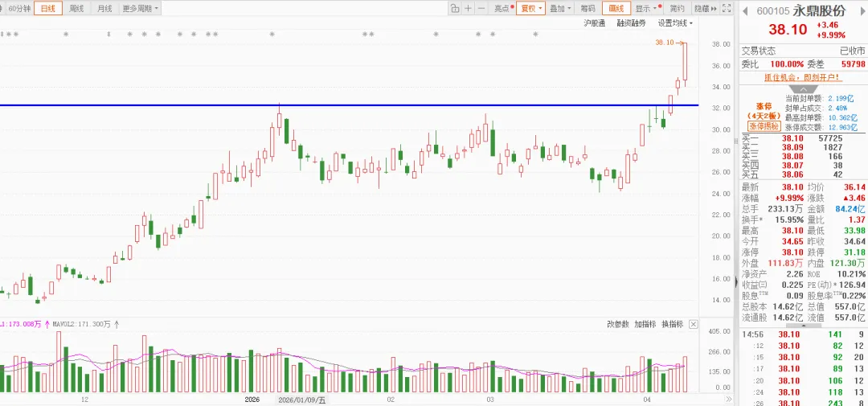Click the 换手 15.95% value
This screenshot has width=868, height=406.
coord(788,219)
